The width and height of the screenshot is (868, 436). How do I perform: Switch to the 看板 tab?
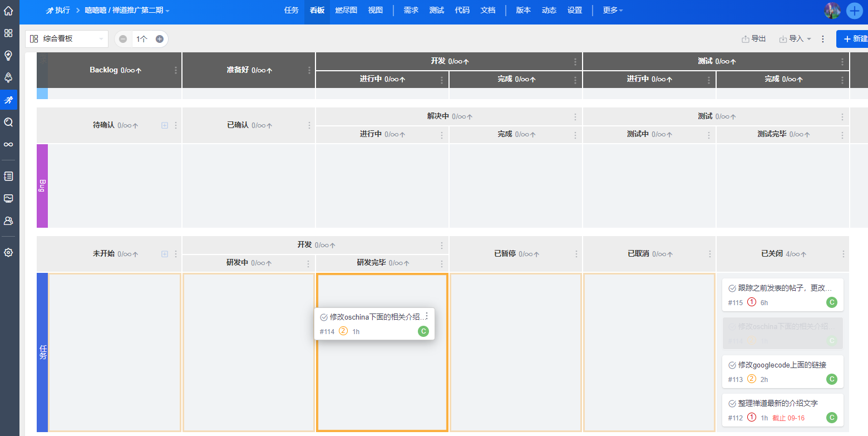(x=317, y=11)
